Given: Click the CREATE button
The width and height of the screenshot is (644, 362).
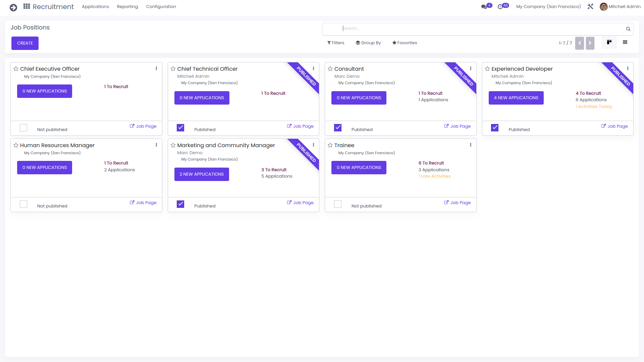Looking at the screenshot, I should click(25, 43).
